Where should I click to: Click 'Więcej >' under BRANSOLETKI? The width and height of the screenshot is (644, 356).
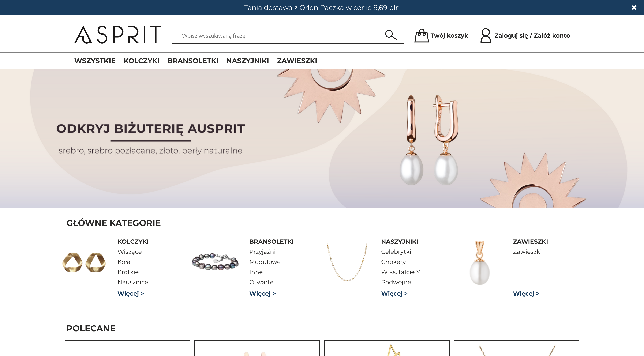(262, 293)
